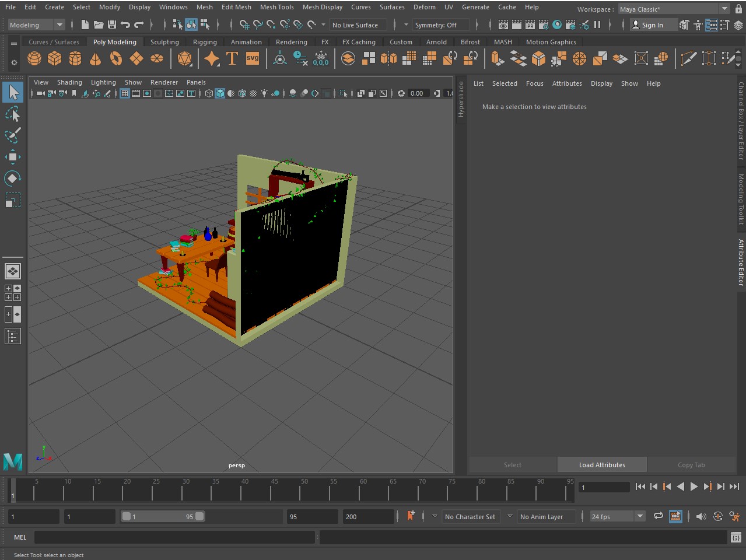Click the polygon sphere shelf icon
Viewport: 746px width, 560px height.
coord(34,58)
